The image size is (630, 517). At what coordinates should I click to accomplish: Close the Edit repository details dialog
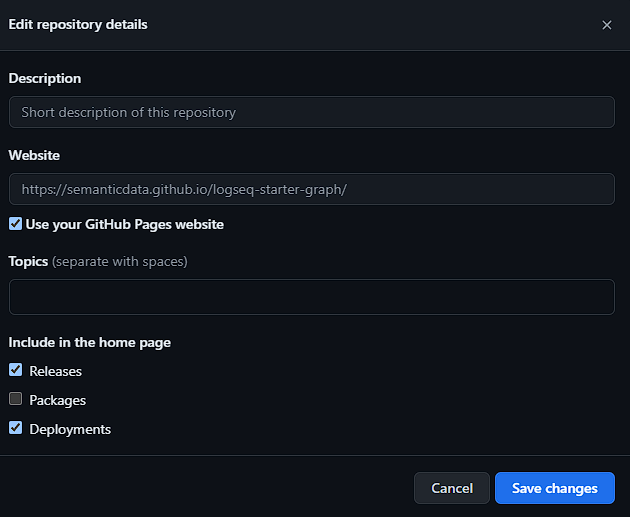tap(606, 25)
